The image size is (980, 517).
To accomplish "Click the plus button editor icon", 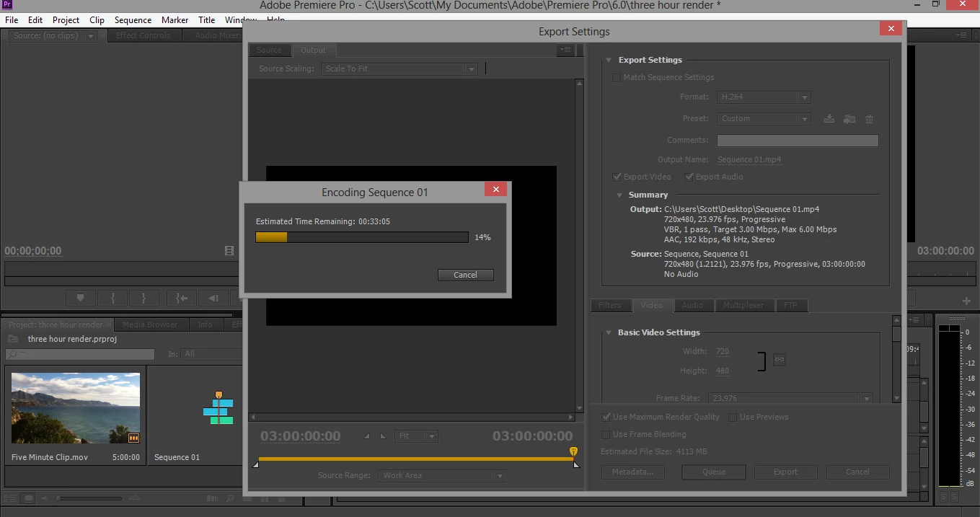I will click(966, 301).
